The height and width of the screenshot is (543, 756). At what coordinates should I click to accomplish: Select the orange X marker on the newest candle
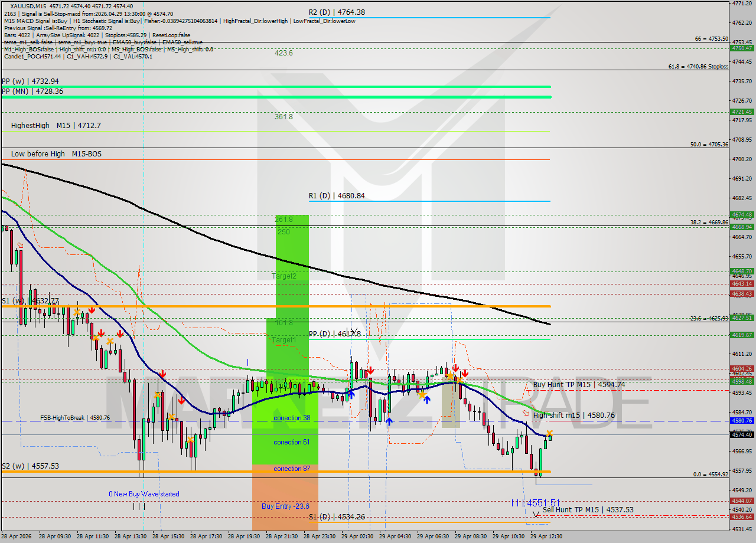(x=549, y=433)
